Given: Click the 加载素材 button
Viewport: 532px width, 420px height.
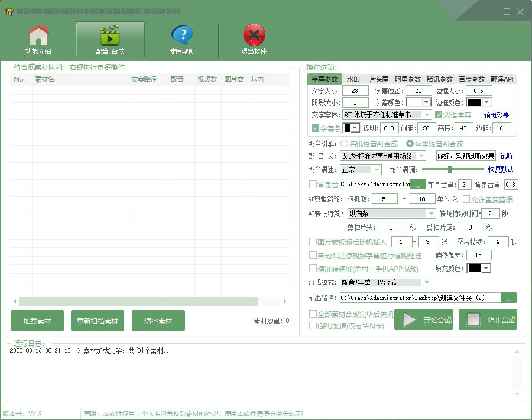Looking at the screenshot, I should click(37, 321).
